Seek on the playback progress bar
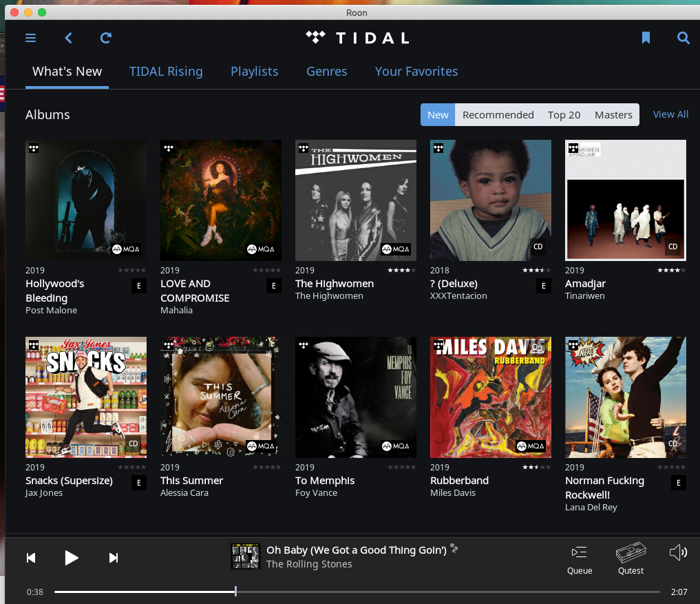Viewport: 700px width, 604px height. pyautogui.click(x=357, y=592)
